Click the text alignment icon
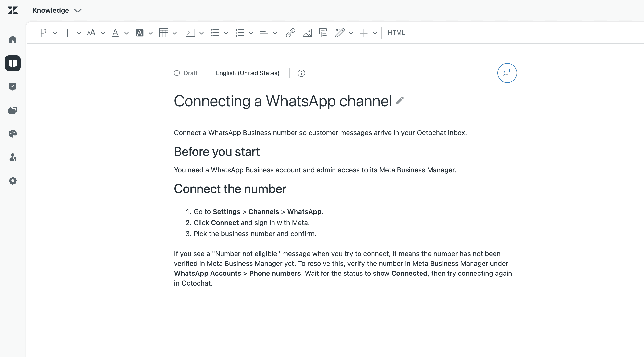 (x=264, y=33)
